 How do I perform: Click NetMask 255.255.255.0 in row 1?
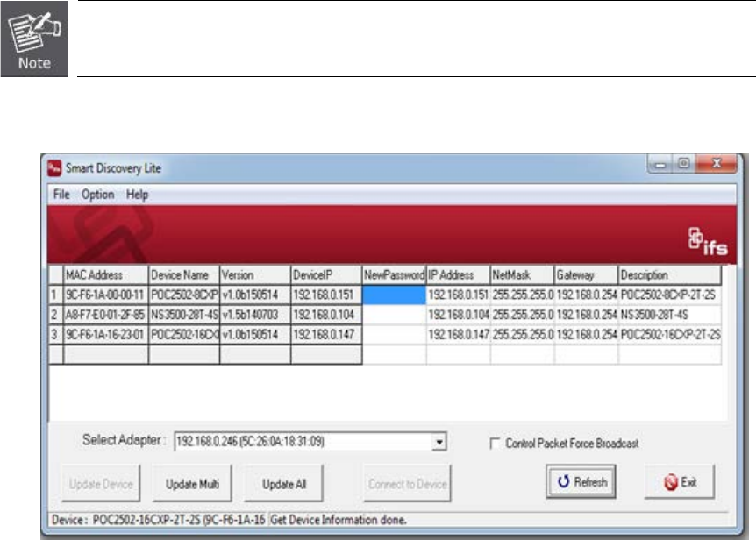(522, 295)
